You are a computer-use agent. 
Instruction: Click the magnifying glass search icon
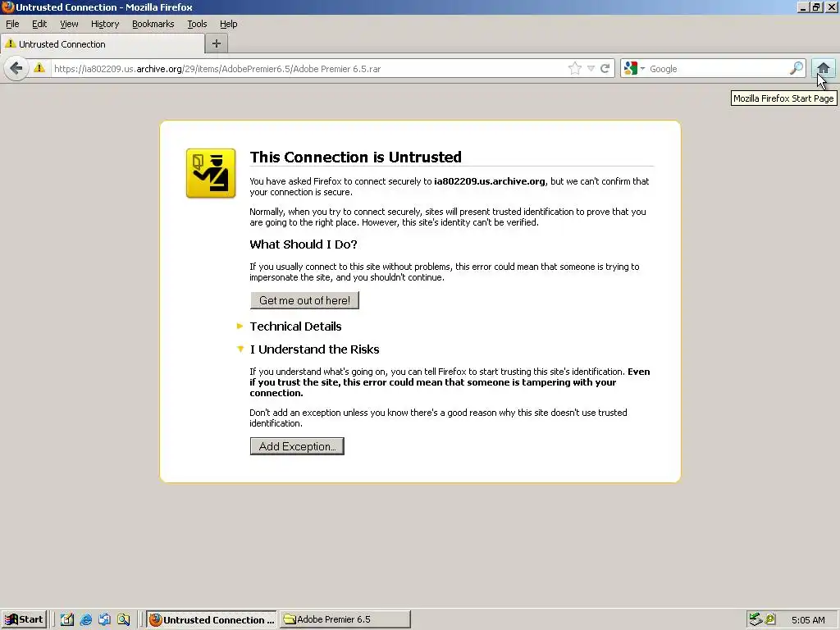797,68
